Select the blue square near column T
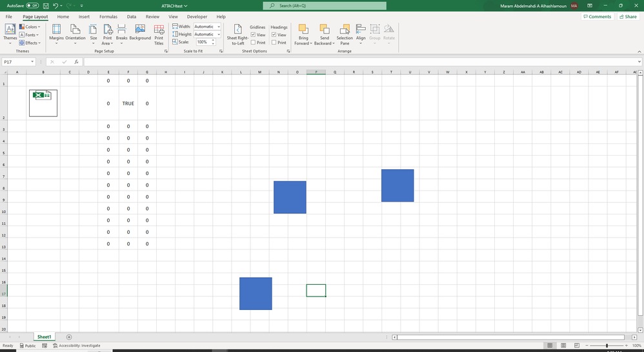This screenshot has height=352, width=644. (x=397, y=185)
